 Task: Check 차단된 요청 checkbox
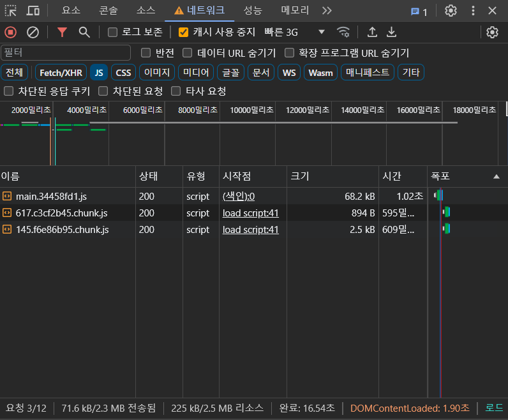tap(103, 91)
